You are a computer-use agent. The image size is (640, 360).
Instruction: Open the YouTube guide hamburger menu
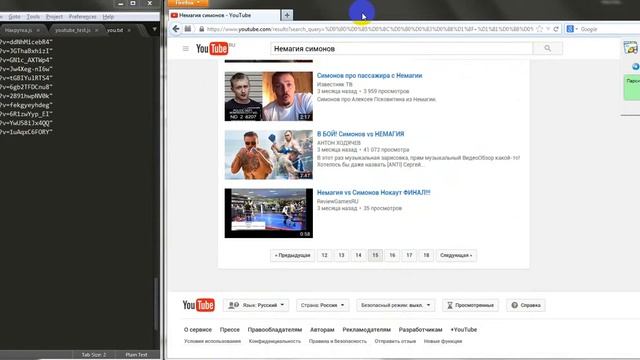coord(186,49)
